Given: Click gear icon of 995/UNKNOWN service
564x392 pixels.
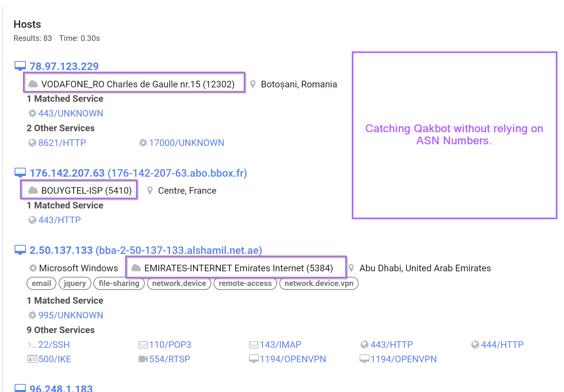Looking at the screenshot, I should point(32,315).
